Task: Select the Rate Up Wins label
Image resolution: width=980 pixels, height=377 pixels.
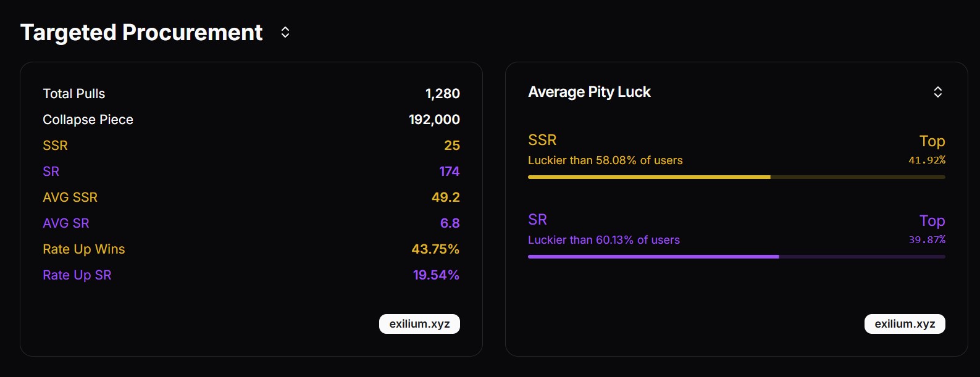Action: click(84, 249)
